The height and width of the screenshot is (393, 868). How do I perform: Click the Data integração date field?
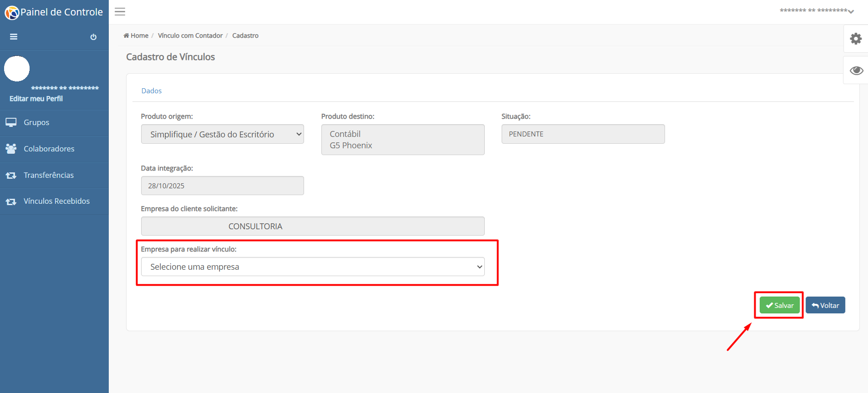223,186
